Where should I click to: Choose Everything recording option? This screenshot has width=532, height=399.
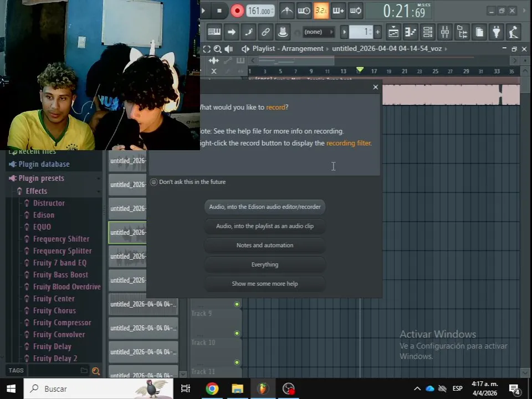[265, 265]
